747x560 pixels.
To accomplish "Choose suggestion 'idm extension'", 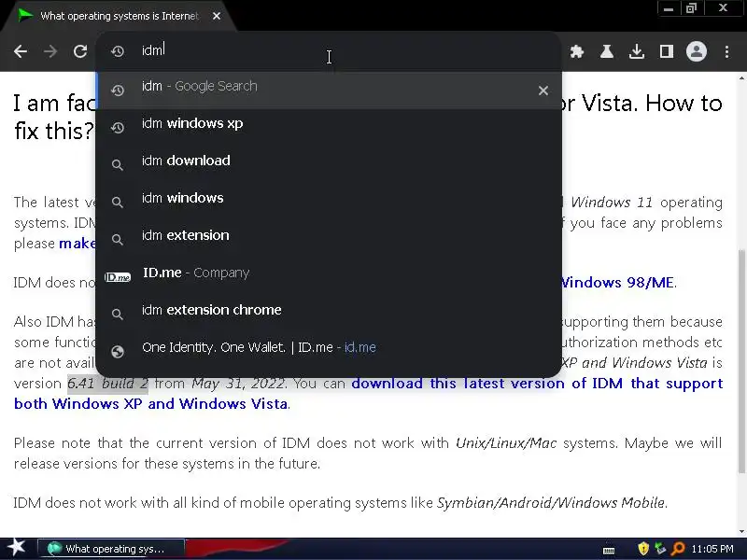I will [x=329, y=239].
